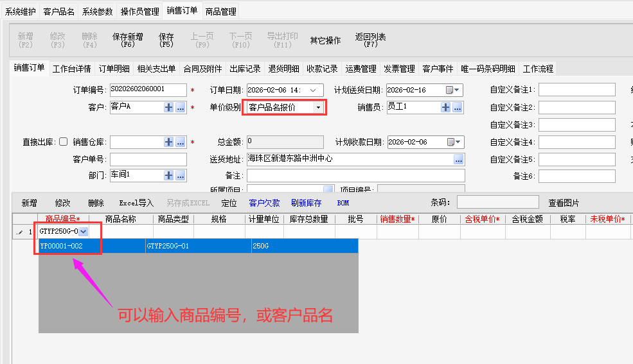This screenshot has width=633, height=364.
Task: Click the plus icon next to 部门 field
Action: click(x=168, y=175)
